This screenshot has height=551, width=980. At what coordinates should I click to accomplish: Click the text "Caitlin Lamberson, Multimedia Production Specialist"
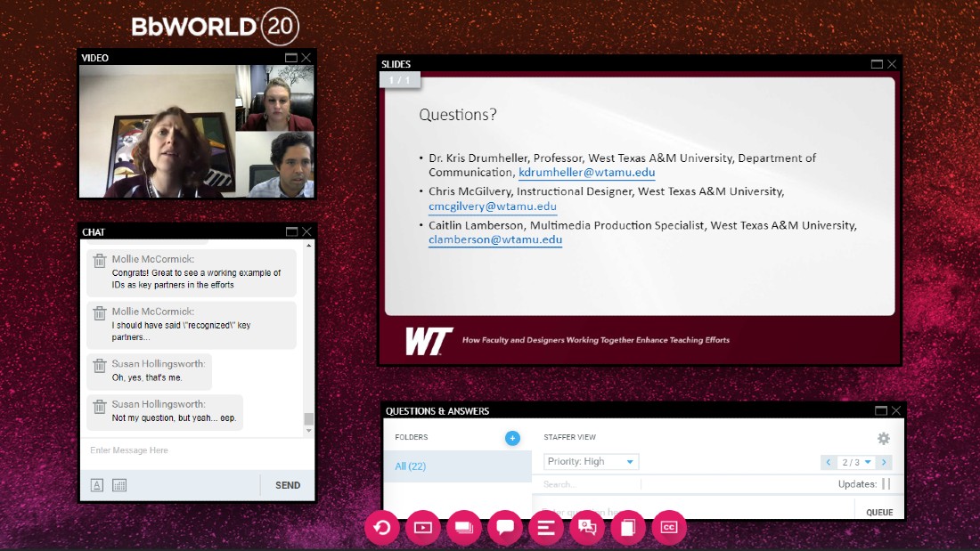[x=567, y=225]
